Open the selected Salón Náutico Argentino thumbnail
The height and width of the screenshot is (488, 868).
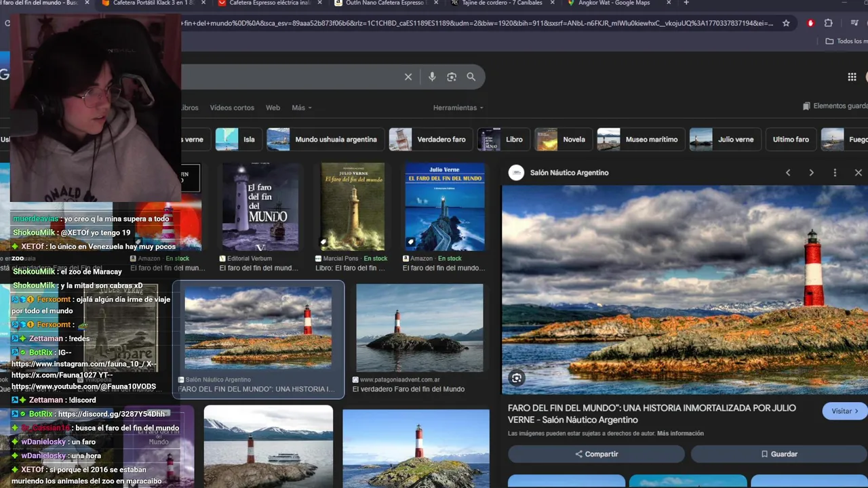click(258, 328)
